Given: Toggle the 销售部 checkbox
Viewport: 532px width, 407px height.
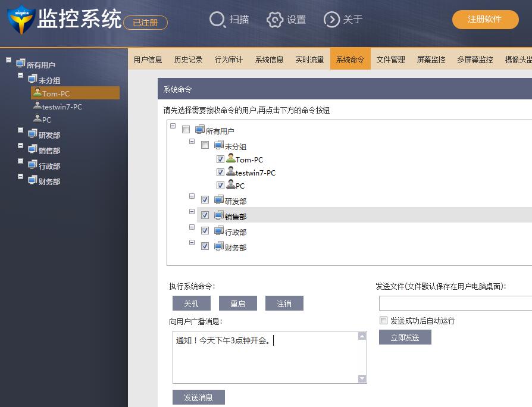Looking at the screenshot, I should point(205,215).
